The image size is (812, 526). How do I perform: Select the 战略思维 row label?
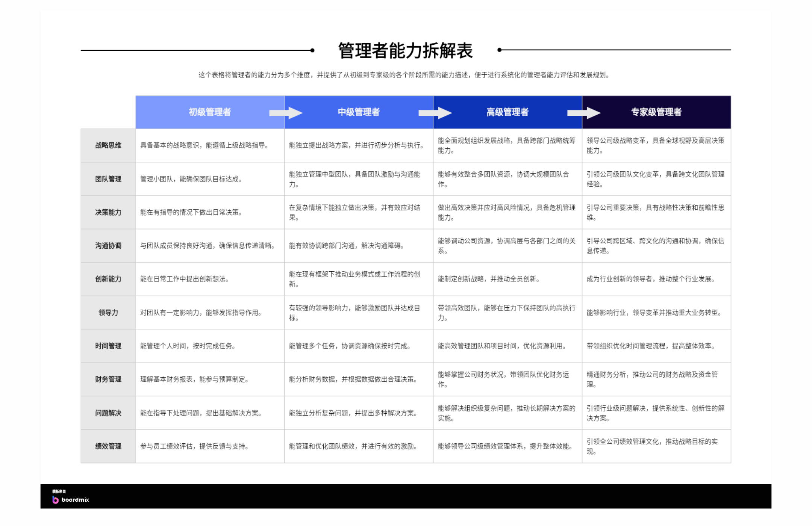pos(108,145)
